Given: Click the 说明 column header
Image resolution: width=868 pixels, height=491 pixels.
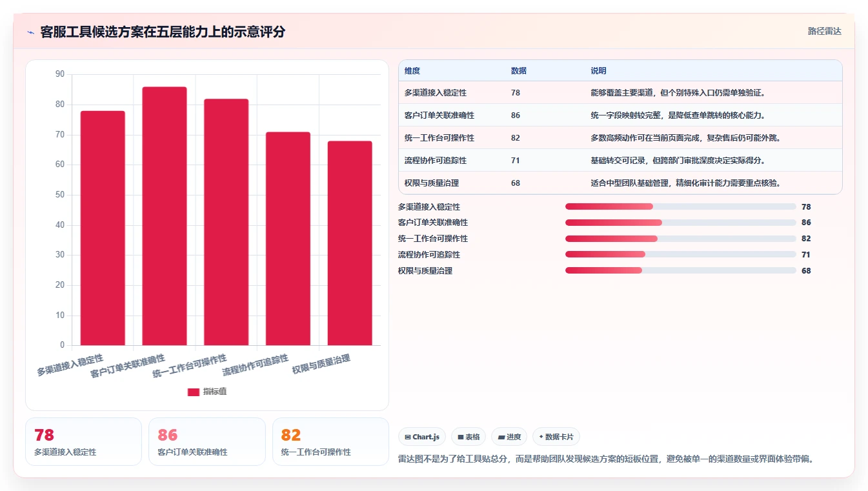Looking at the screenshot, I should (598, 71).
